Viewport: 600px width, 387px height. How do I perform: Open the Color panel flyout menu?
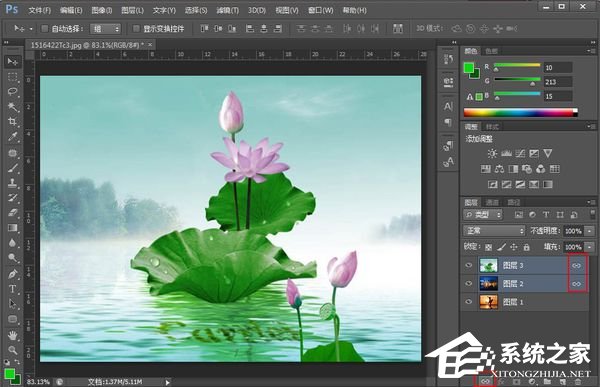pos(591,51)
